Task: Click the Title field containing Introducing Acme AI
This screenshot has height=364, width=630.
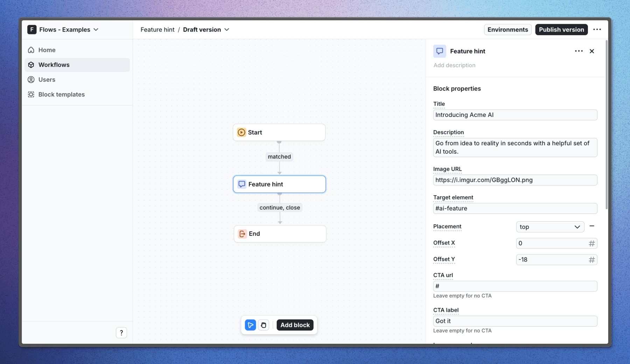Action: (515, 115)
